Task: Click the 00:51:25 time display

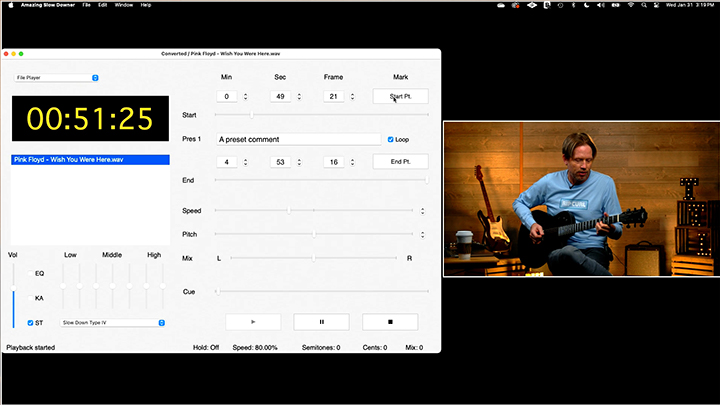Action: (x=90, y=118)
